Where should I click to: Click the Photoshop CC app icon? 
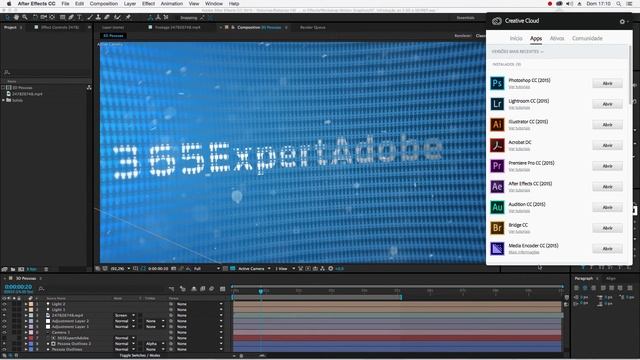click(x=497, y=83)
